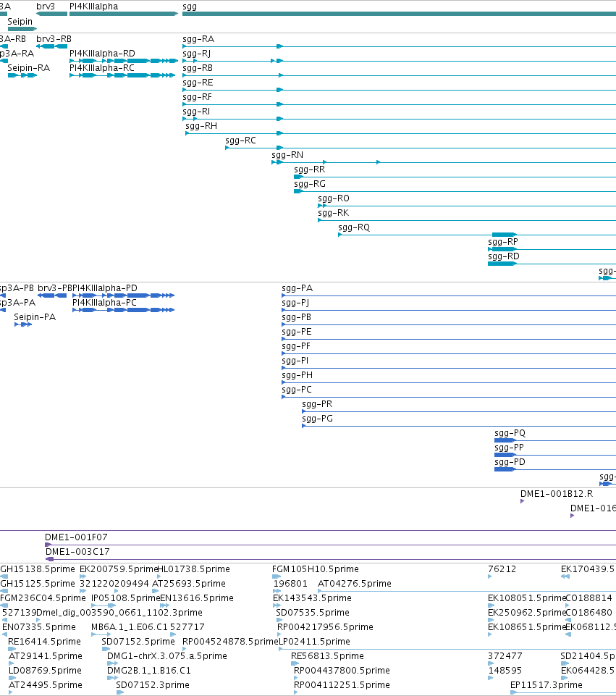Click the DME1-003C17 feature label
The height and width of the screenshot is (696, 616).
point(77,552)
